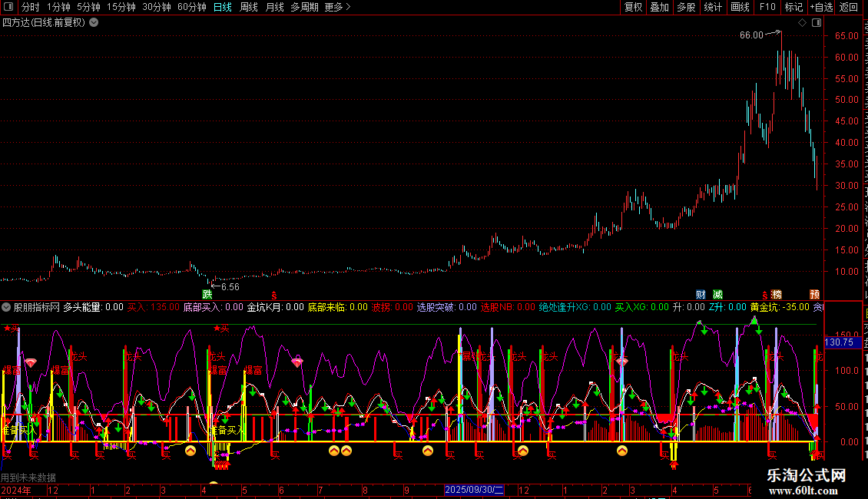Click the 返回 back button

point(849,7)
